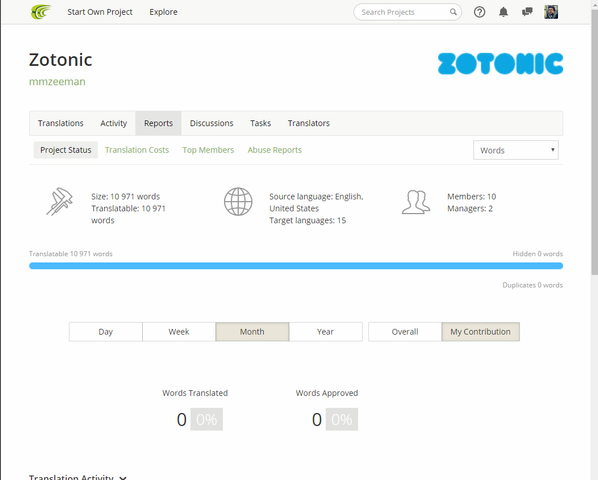Click the search magnifier icon

point(453,12)
